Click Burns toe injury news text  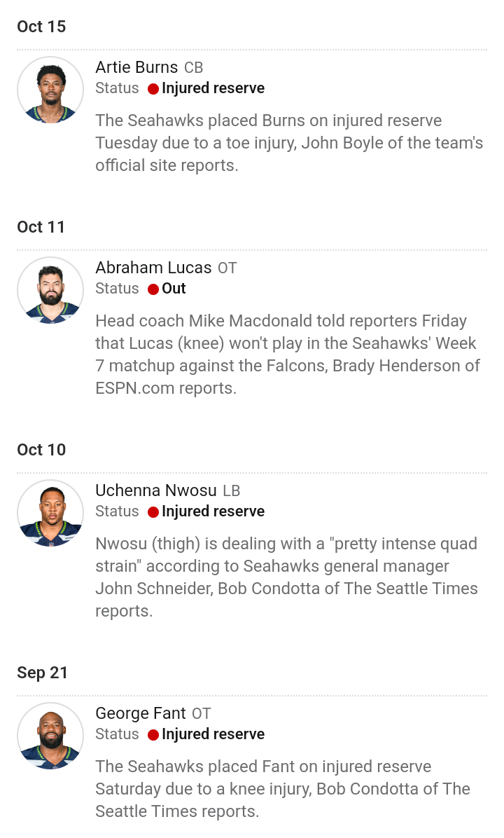pyautogui.click(x=289, y=143)
